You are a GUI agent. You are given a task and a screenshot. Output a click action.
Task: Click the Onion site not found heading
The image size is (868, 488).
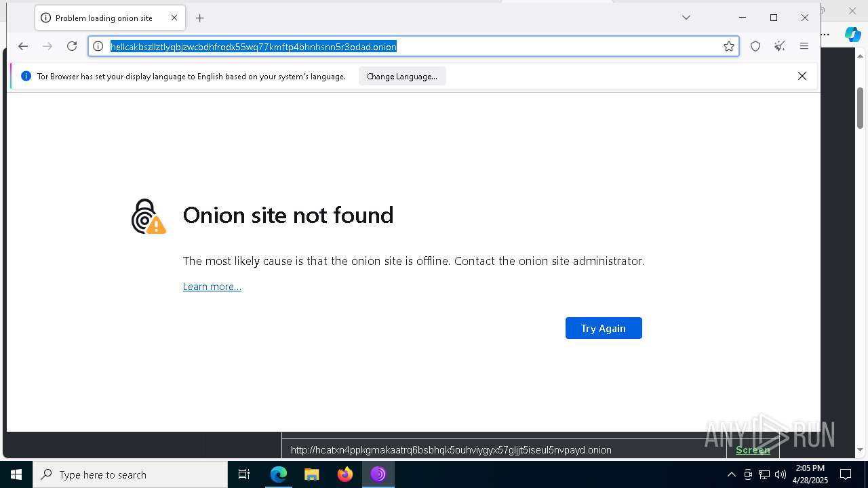click(288, 215)
